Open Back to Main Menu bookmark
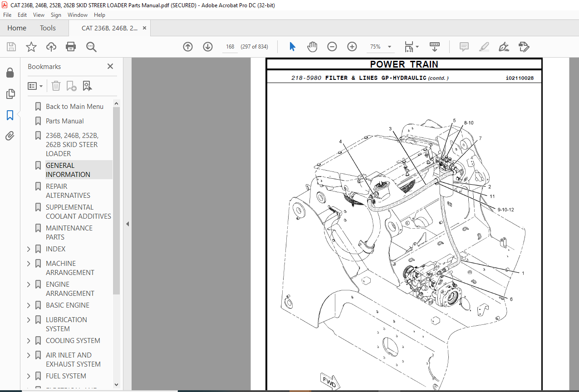The image size is (579, 392). coord(74,107)
